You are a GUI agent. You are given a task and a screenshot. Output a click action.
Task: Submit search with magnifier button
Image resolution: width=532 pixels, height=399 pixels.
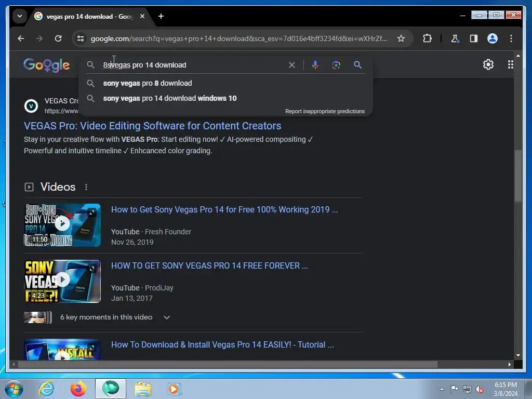click(357, 65)
